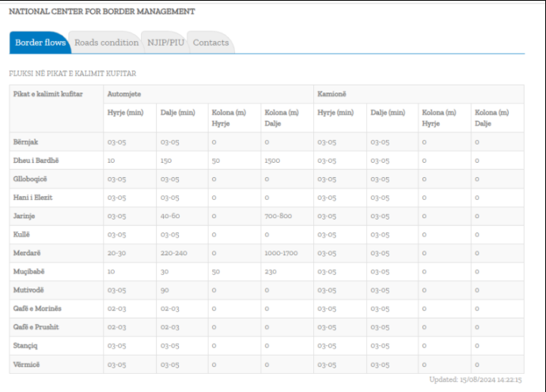The width and height of the screenshot is (546, 392).
Task: Click the 20-30 entry time for Merdarë
Action: point(116,253)
